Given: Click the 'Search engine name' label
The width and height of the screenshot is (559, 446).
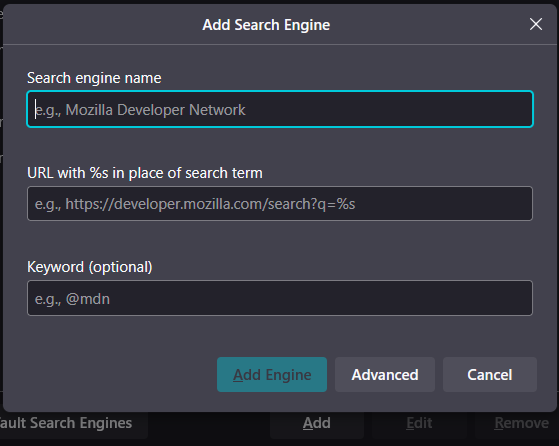Looking at the screenshot, I should pos(94,78).
